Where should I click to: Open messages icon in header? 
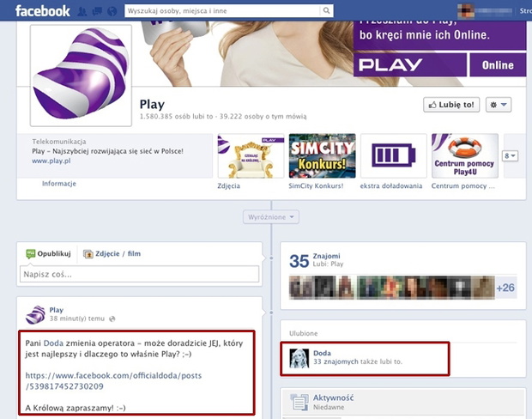(x=97, y=11)
